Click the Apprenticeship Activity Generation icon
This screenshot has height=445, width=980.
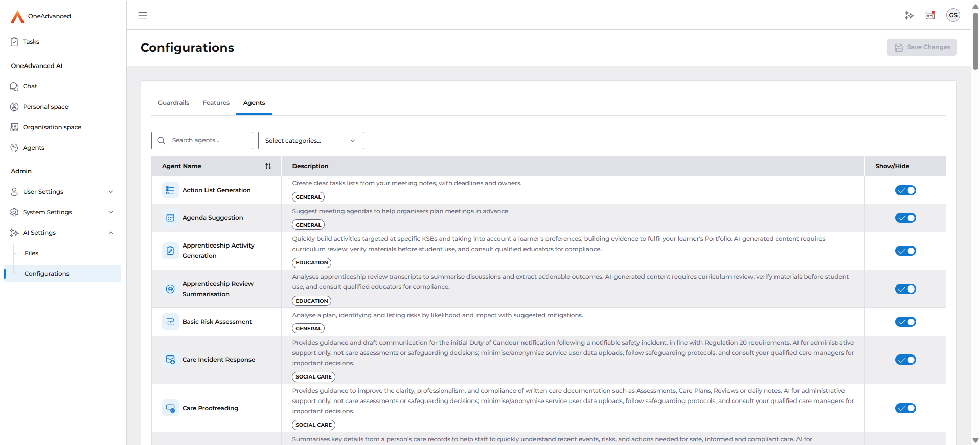click(x=170, y=251)
